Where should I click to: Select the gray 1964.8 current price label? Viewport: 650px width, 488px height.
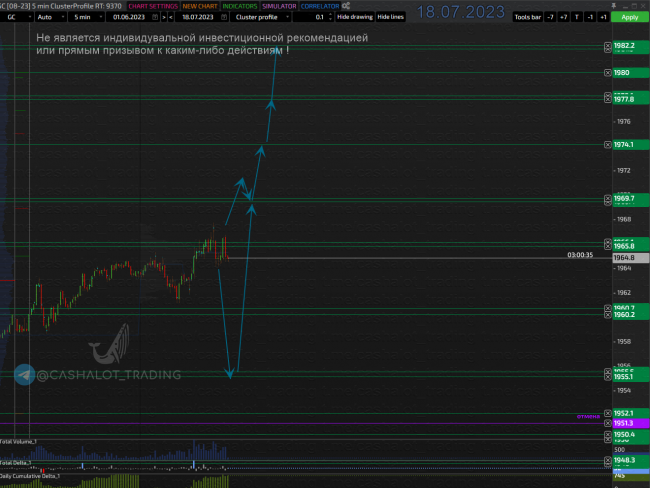point(631,257)
